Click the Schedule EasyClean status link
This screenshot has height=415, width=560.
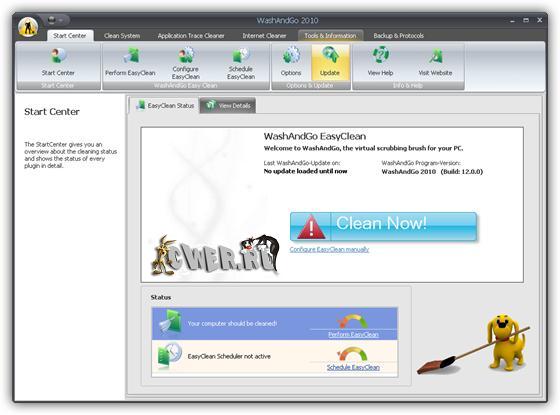coord(353,368)
